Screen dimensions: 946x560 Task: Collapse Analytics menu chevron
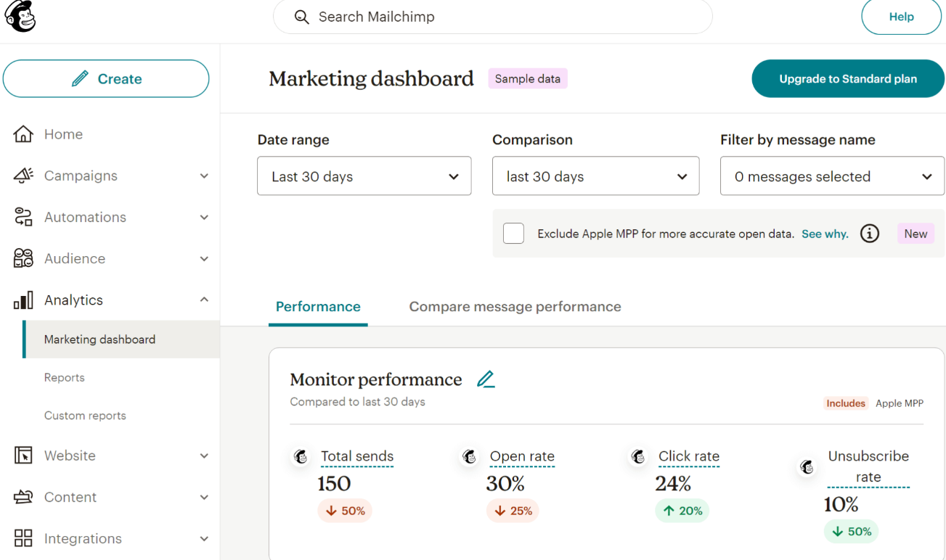pyautogui.click(x=204, y=300)
